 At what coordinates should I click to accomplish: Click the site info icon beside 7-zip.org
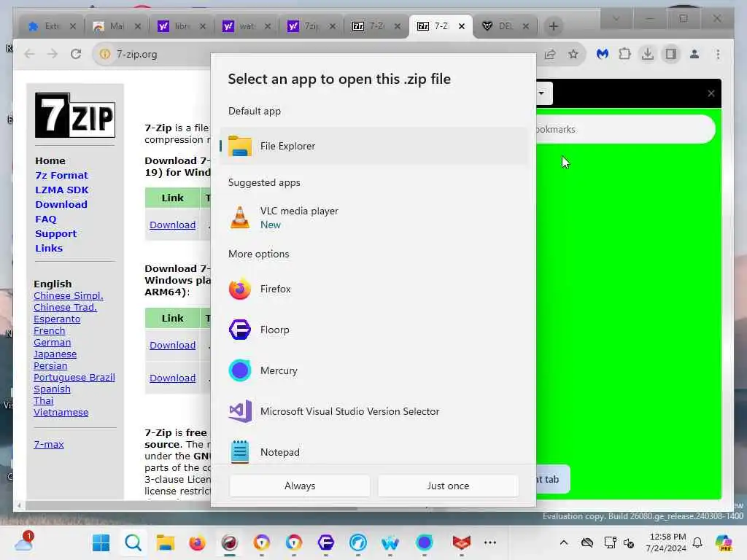coord(105,54)
